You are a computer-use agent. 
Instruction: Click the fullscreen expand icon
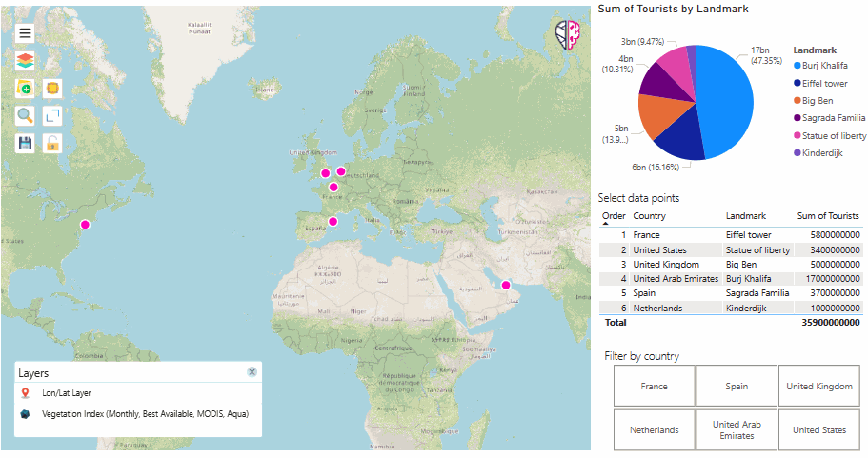coord(52,115)
